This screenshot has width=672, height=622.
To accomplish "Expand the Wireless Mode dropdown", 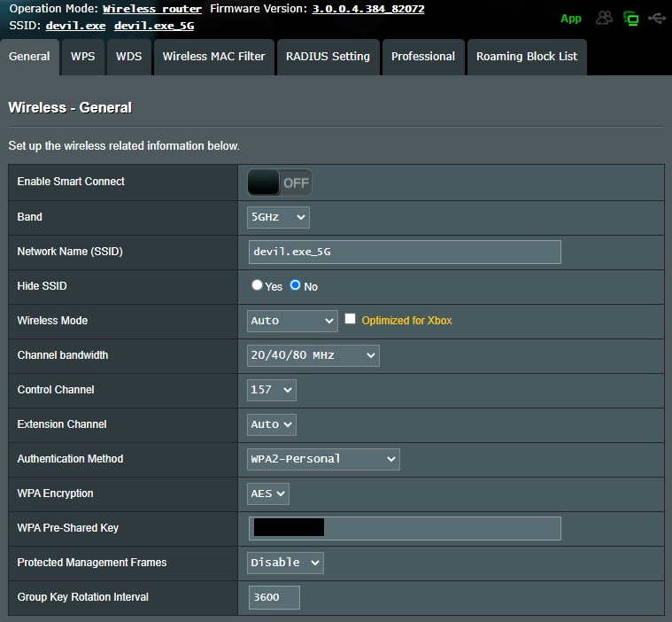I will 292,321.
